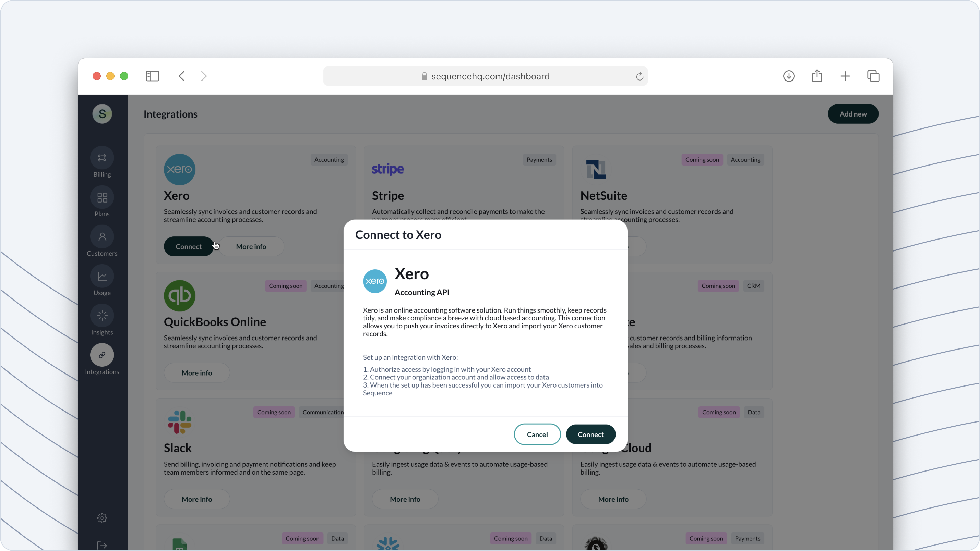Image resolution: width=980 pixels, height=551 pixels.
Task: Click Connect on the Xero card
Action: pos(189,246)
